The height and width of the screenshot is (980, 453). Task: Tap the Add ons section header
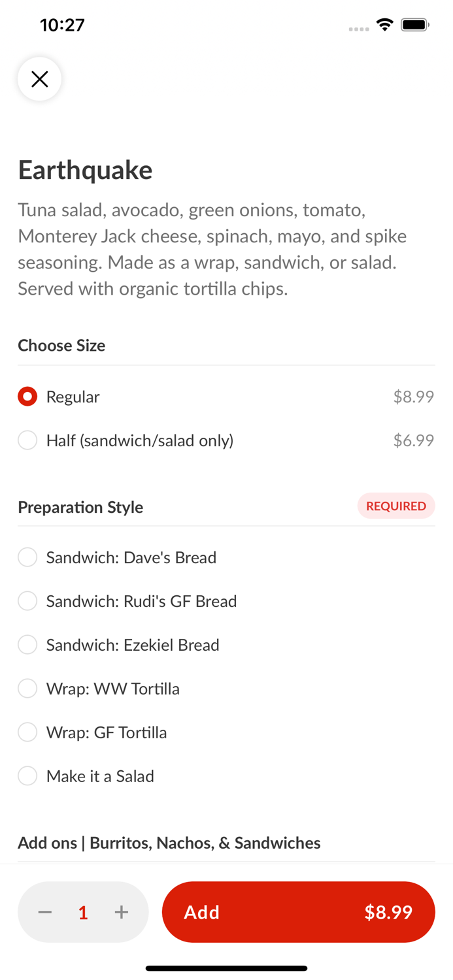click(169, 843)
